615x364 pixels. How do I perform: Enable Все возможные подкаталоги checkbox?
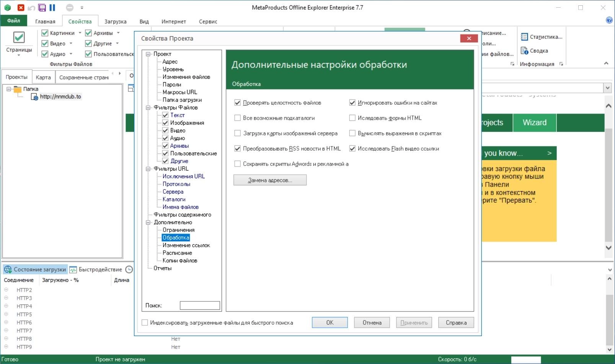237,118
